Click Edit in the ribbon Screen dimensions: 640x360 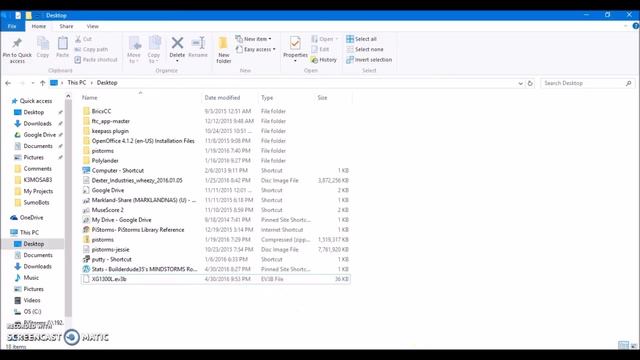[320, 49]
